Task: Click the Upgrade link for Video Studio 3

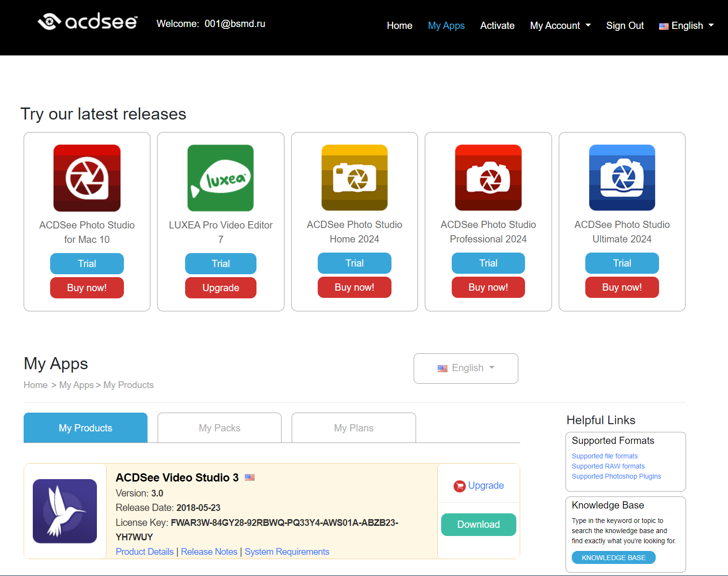Action: (486, 485)
